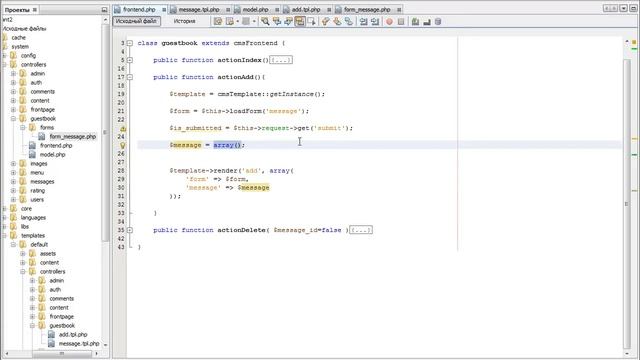640x360 pixels.
Task: Close the form_message.php tab
Action: click(399, 9)
